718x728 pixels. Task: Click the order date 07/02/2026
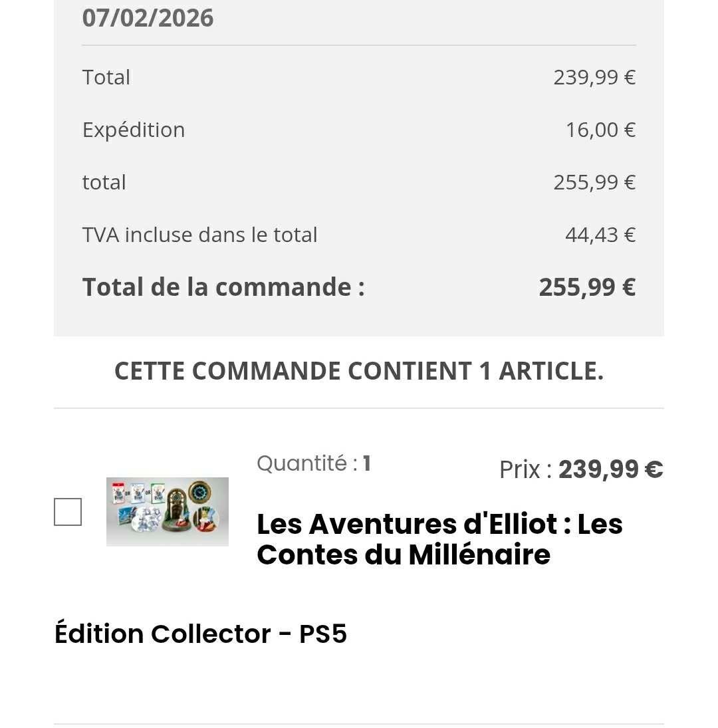pyautogui.click(x=148, y=18)
